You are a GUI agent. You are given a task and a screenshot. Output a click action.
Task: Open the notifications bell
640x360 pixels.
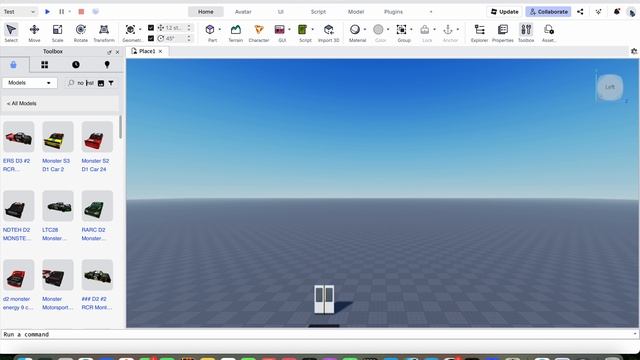click(617, 12)
